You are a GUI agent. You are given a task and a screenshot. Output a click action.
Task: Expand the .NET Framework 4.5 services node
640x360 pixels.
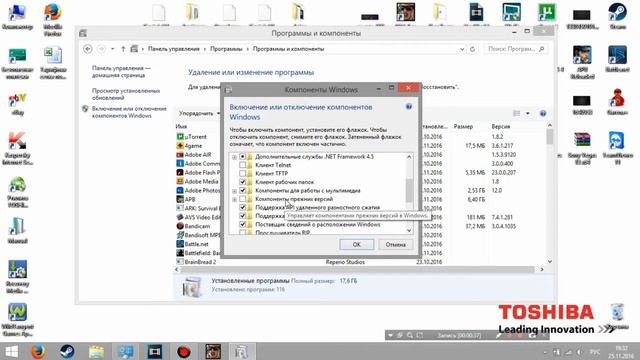(x=234, y=157)
